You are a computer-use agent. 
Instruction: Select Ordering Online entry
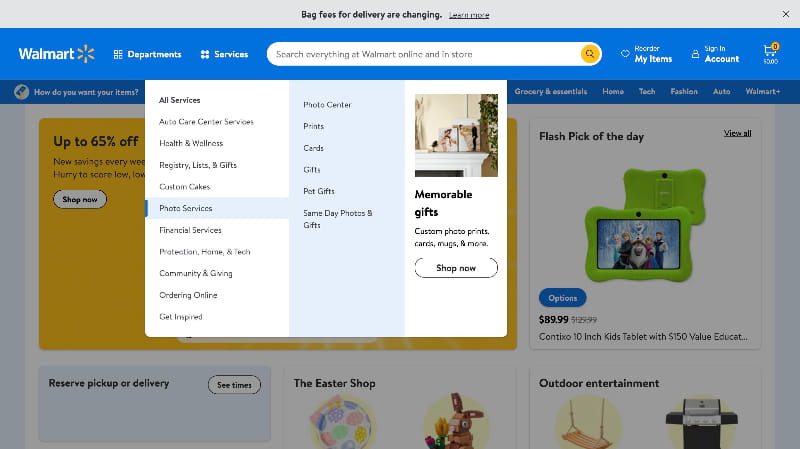tap(188, 295)
